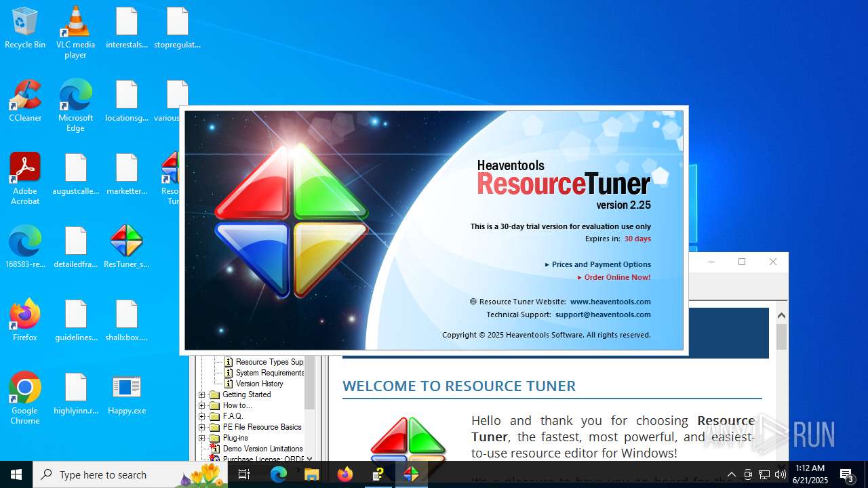Open network status in system tray

[x=764, y=474]
